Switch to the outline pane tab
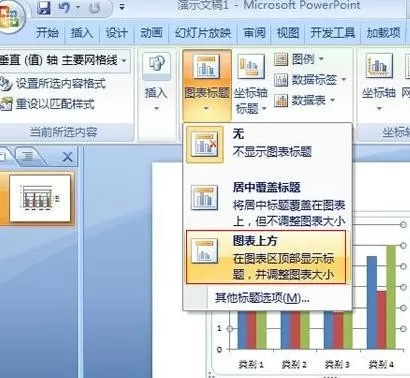The height and width of the screenshot is (378, 410). tap(29, 156)
